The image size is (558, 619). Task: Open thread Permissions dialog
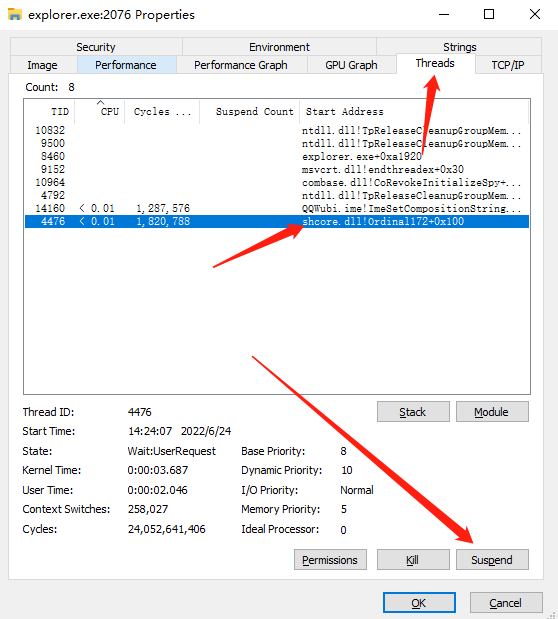(330, 560)
